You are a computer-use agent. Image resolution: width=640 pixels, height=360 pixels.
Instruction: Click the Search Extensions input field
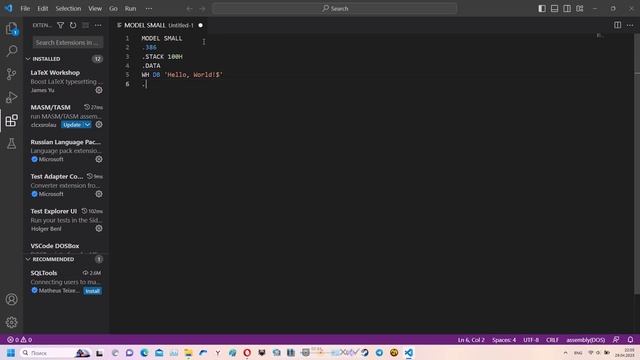68,42
